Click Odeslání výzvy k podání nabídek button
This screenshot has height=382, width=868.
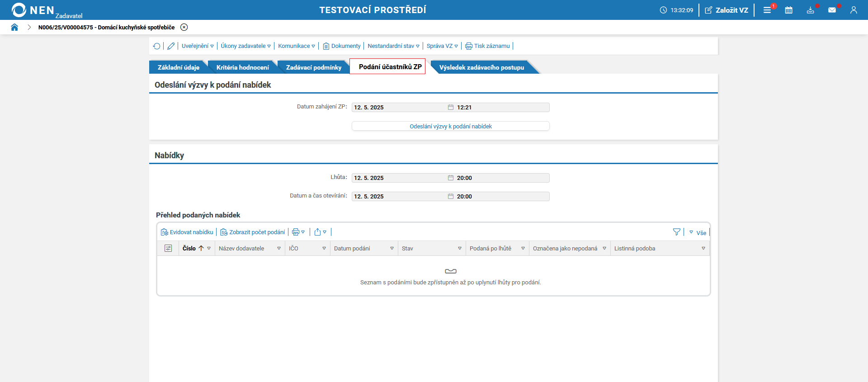(x=451, y=126)
